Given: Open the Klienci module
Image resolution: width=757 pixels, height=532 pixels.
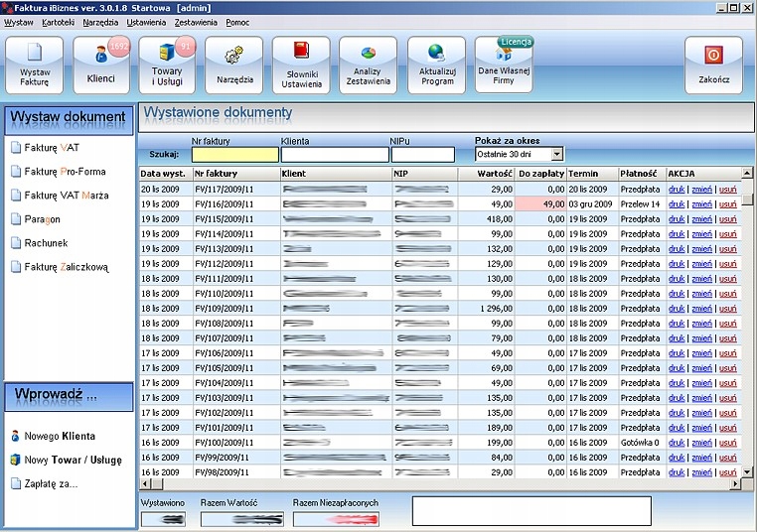Looking at the screenshot, I should tap(101, 65).
